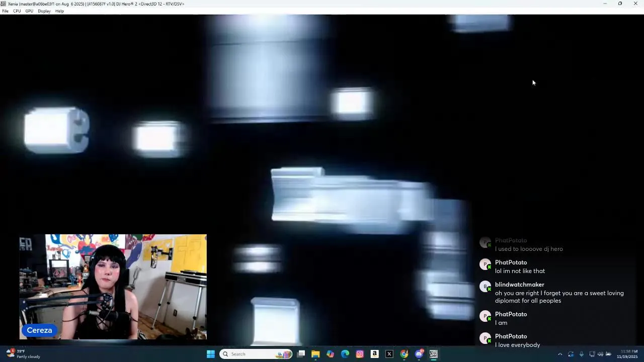
Task: Open Amazon app from taskbar
Action: click(374, 354)
